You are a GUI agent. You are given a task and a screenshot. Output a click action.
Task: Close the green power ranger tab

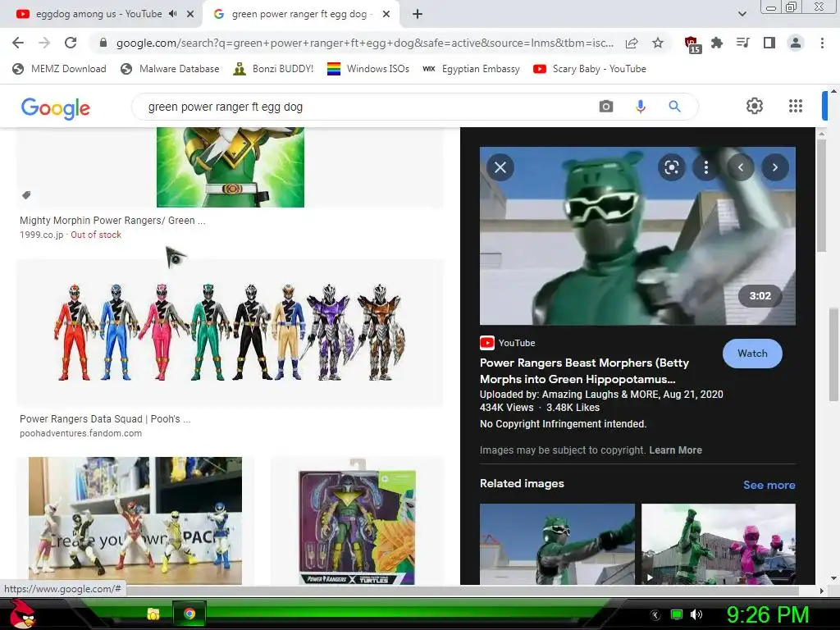pos(386,14)
